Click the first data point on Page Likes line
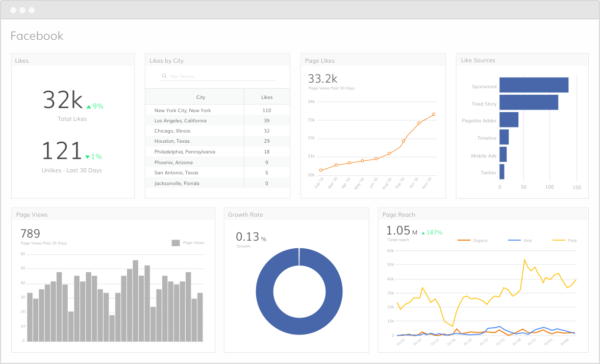 click(x=320, y=170)
